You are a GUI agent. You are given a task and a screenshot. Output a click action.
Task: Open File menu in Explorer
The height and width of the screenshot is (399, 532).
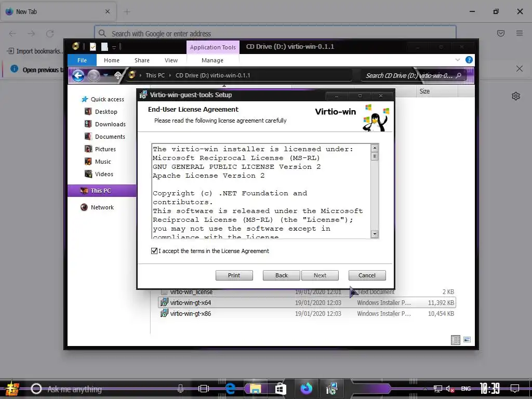(82, 60)
